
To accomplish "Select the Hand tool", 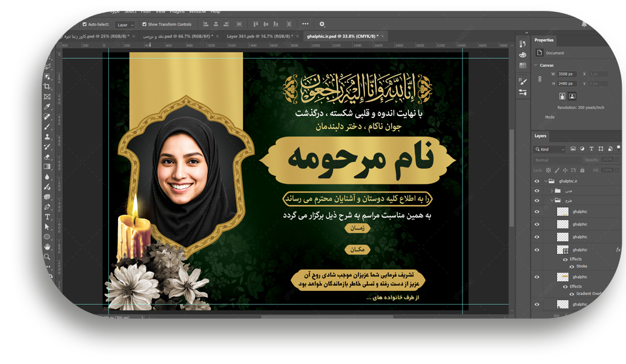I will click(x=47, y=247).
